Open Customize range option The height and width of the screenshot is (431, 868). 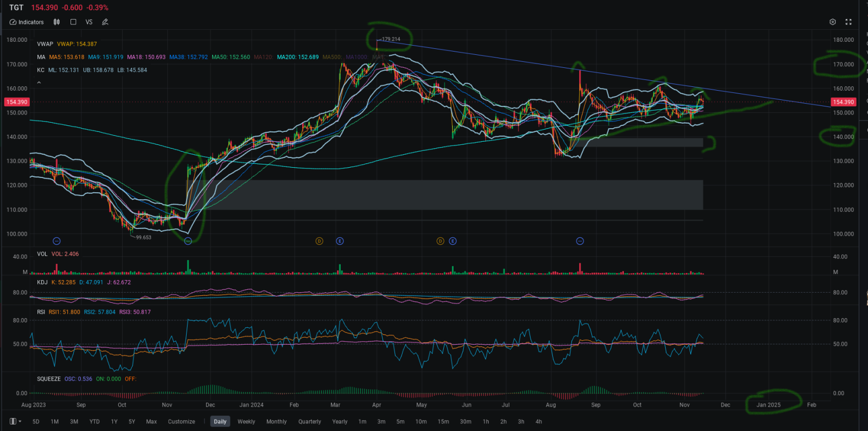point(181,422)
